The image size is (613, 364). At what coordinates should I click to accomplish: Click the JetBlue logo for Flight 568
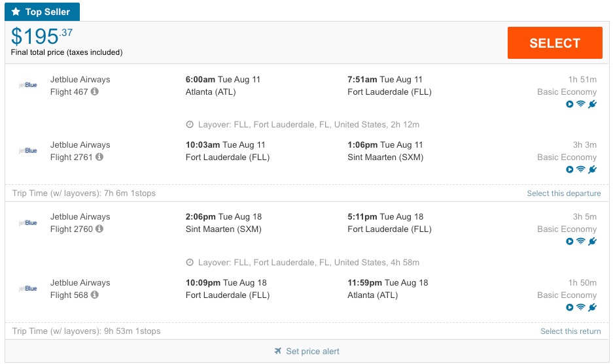click(x=27, y=289)
